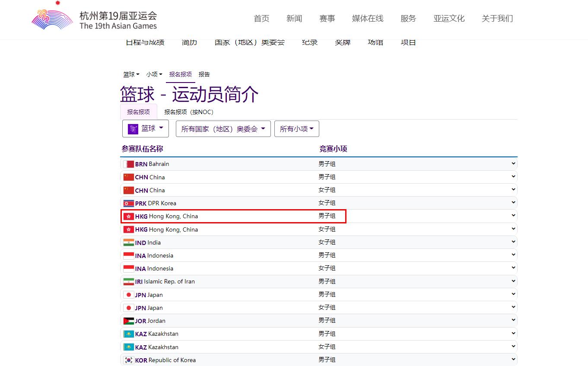The height and width of the screenshot is (366, 588).
Task: Expand the HKG Hong Kong 男子组 chevron
Action: pos(513,216)
